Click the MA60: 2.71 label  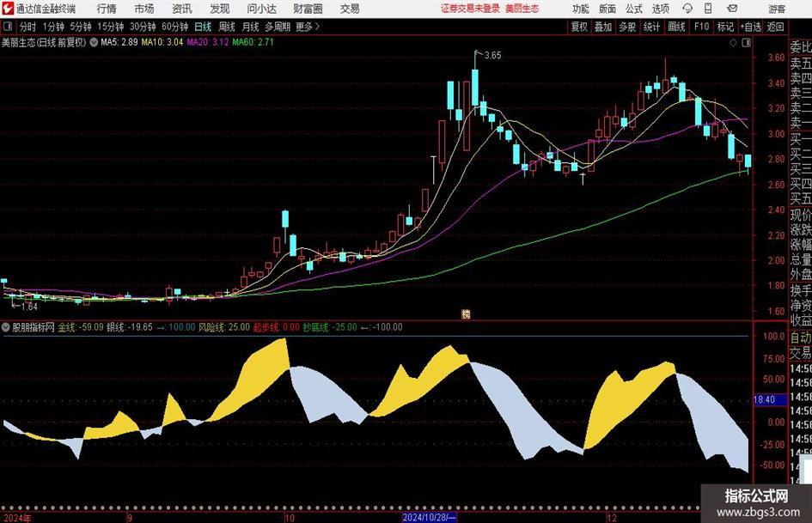[x=253, y=42]
